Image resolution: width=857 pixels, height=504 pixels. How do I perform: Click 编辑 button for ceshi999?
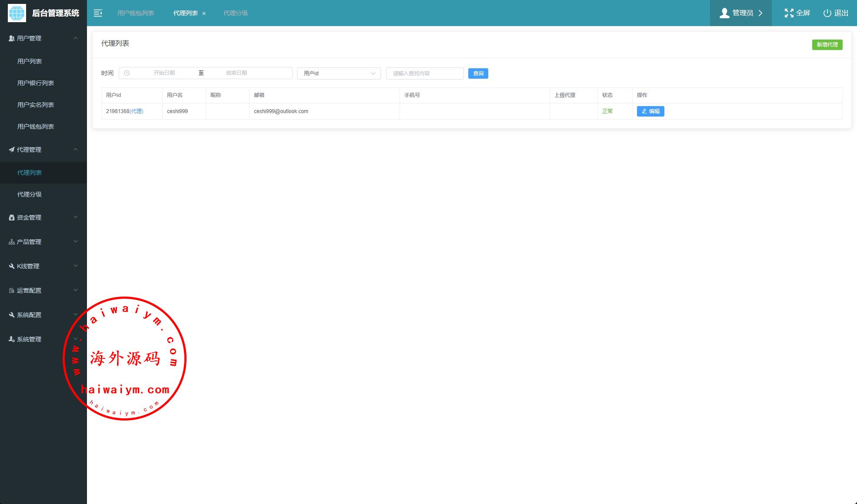click(x=650, y=111)
